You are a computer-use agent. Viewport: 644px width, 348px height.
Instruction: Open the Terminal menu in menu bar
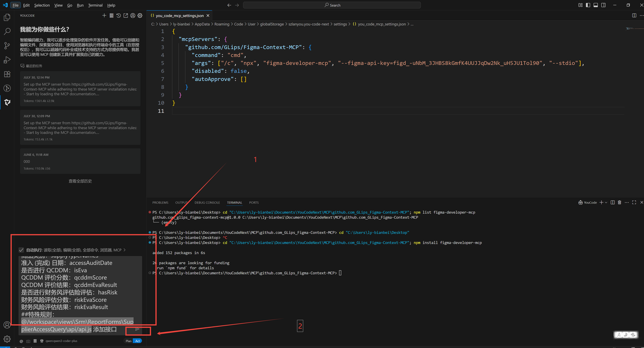(95, 5)
